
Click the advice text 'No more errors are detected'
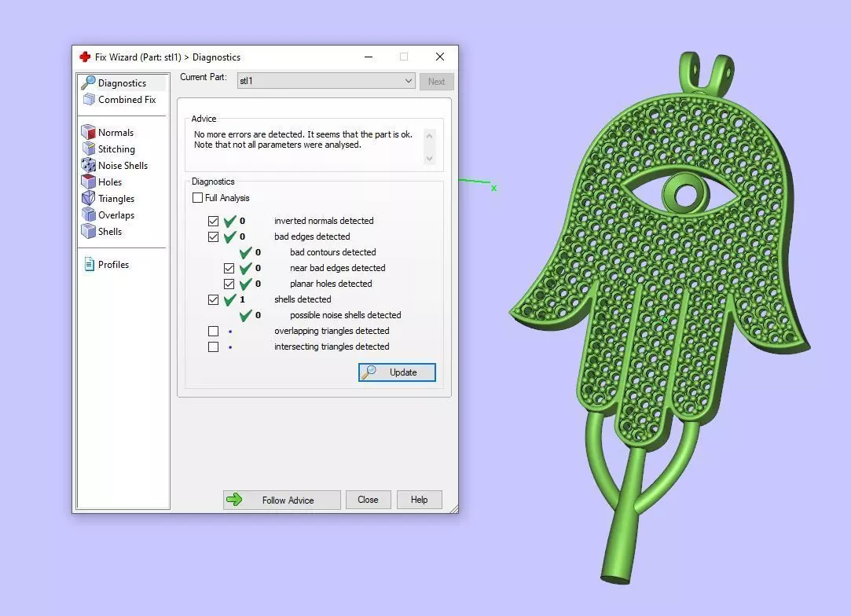pos(248,134)
